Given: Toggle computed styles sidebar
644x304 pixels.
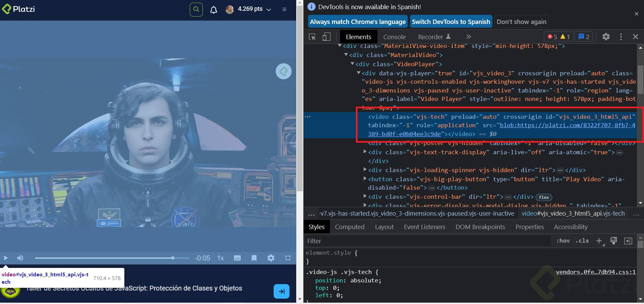Looking at the screenshot, I should click(628, 241).
